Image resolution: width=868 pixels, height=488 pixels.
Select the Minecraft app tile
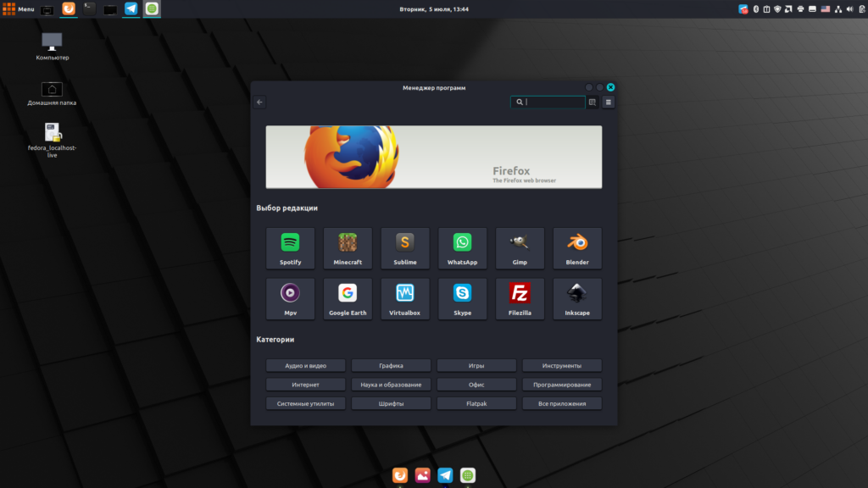tap(348, 247)
